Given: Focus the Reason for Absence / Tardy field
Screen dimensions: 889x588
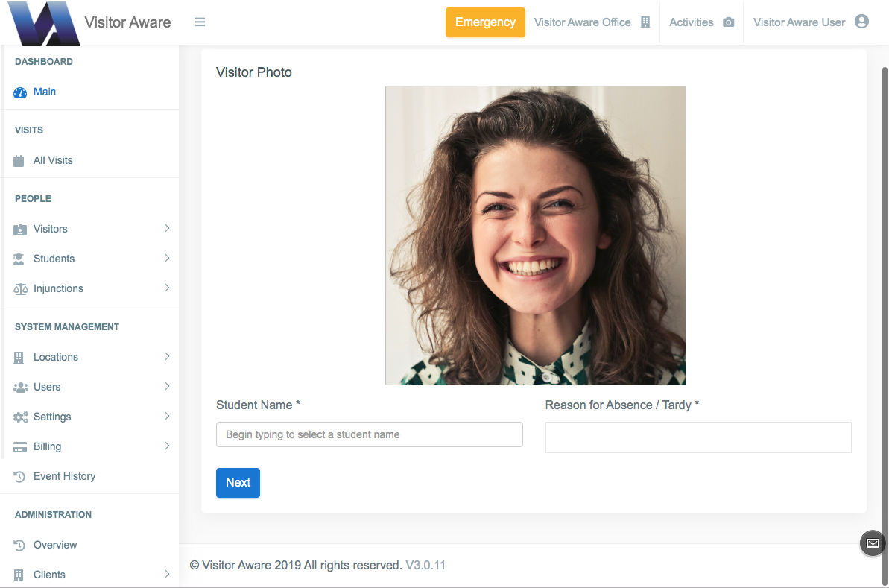Looking at the screenshot, I should point(698,437).
